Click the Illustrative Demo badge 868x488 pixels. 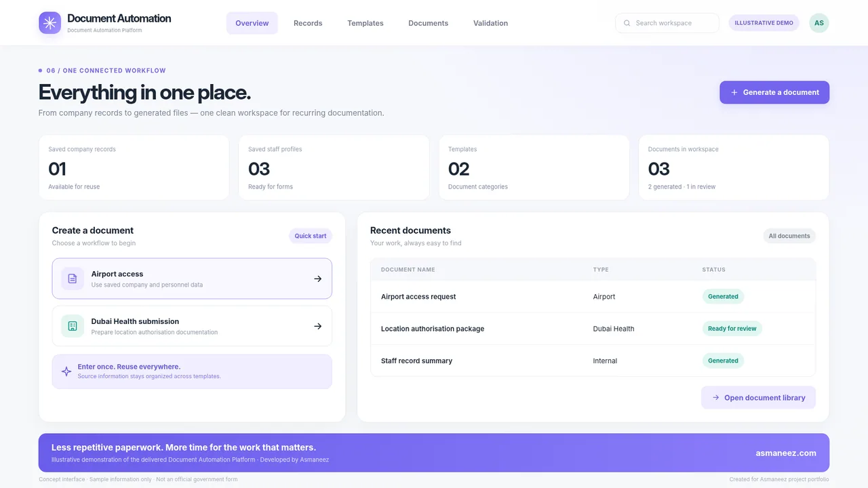coord(764,23)
